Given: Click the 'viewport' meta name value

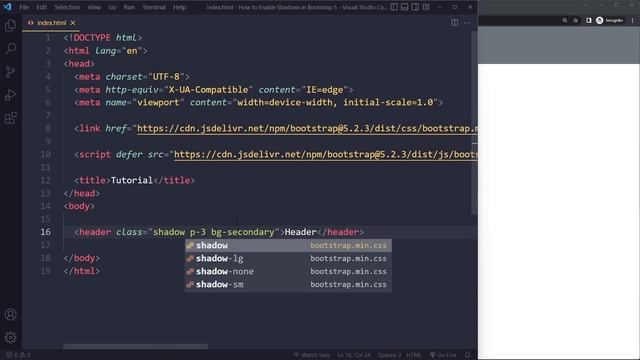Looking at the screenshot, I should (158, 102).
